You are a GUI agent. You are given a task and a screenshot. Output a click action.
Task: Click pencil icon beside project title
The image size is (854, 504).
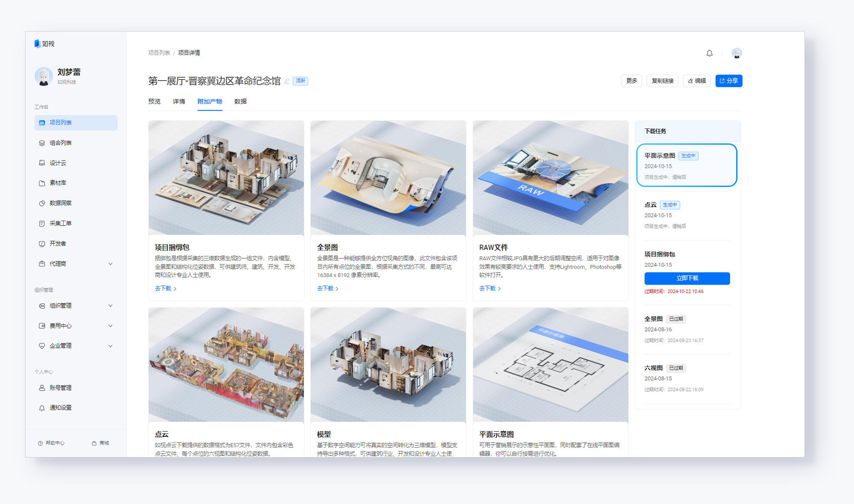coord(287,81)
